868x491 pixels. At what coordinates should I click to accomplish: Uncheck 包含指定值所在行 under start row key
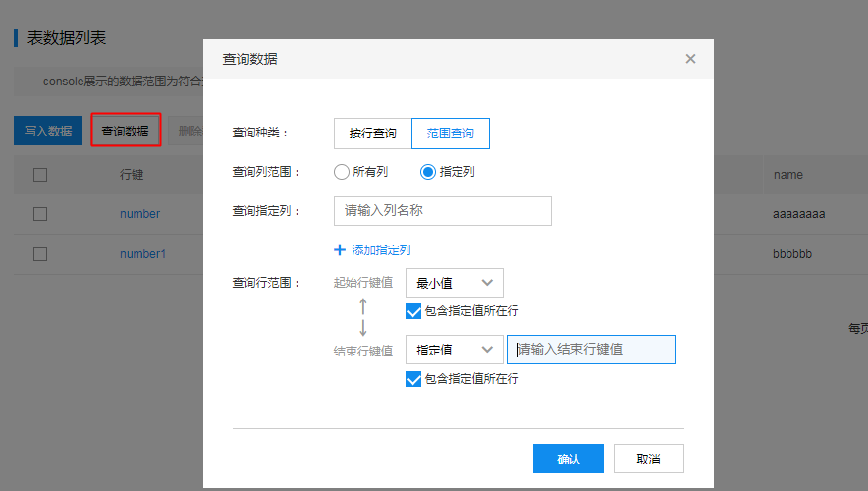tap(412, 311)
